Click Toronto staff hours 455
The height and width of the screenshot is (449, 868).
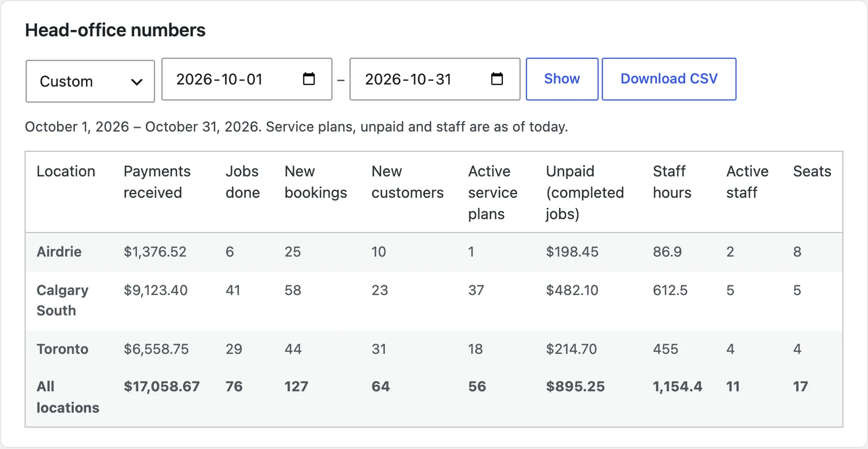666,349
